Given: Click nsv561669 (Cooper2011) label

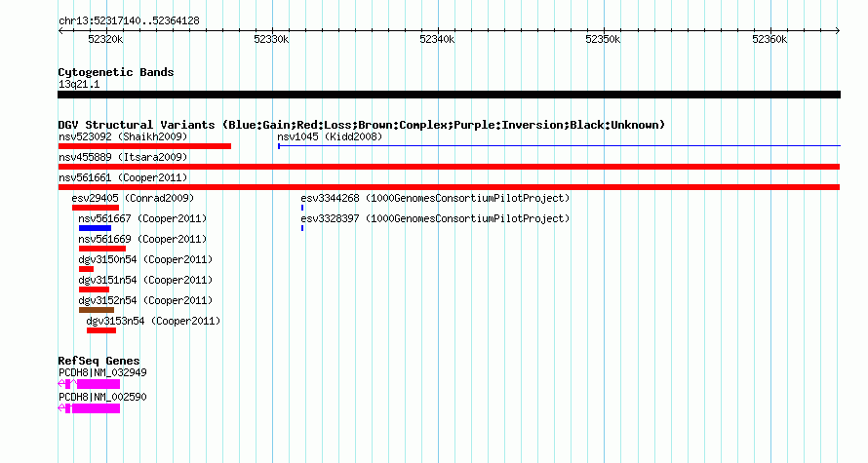Looking at the screenshot, I should (x=142, y=239).
